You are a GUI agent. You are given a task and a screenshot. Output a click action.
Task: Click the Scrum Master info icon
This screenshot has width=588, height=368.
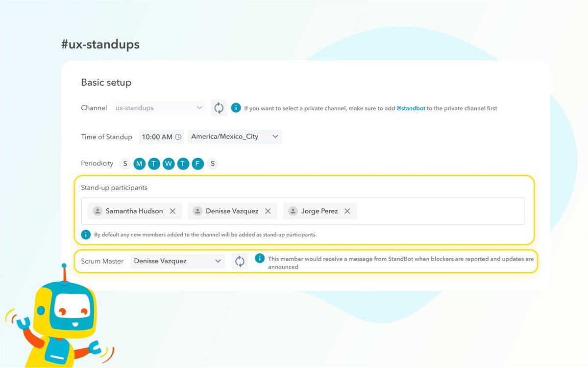[x=259, y=258]
